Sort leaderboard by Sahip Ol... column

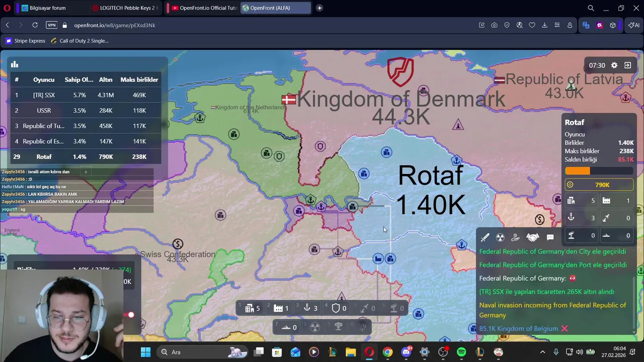pyautogui.click(x=79, y=79)
